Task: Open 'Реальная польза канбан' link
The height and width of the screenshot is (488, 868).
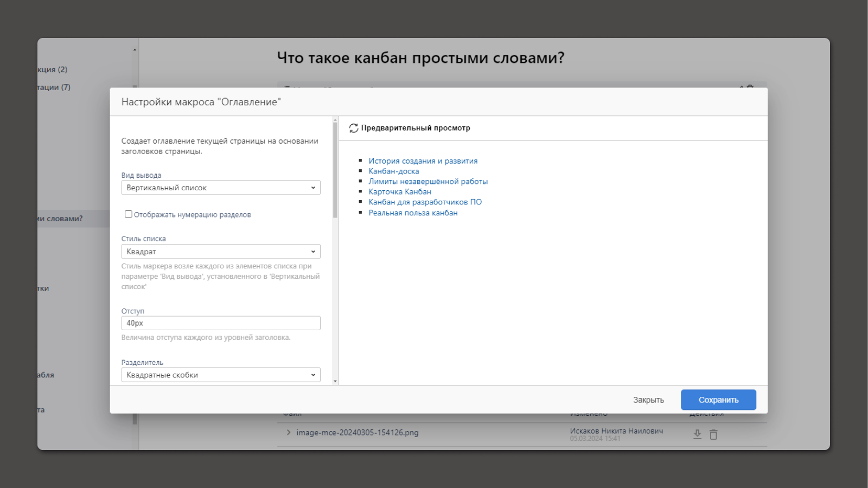Action: point(413,213)
